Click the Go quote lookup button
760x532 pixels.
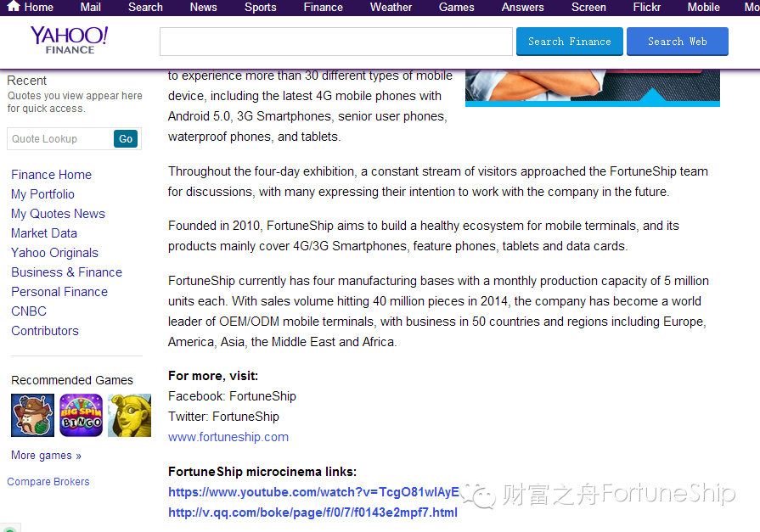126,139
